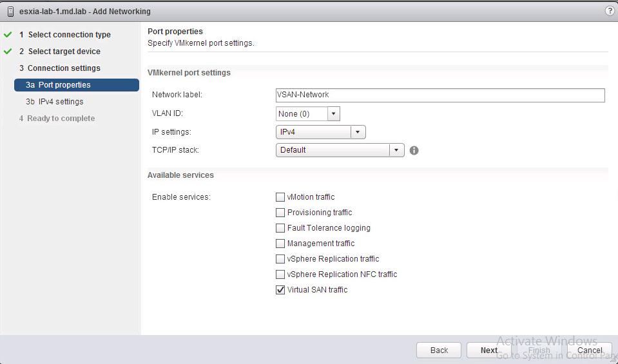This screenshot has height=364, width=618.
Task: Enable vMotion traffic checkbox
Action: coord(280,197)
